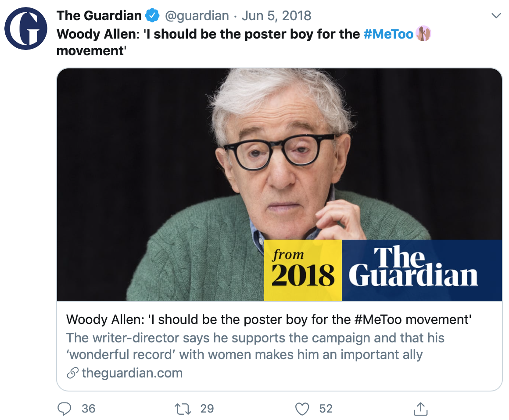This screenshot has width=509, height=420.
Task: Click the raised hands emoji beside #MeToo
Action: (423, 34)
